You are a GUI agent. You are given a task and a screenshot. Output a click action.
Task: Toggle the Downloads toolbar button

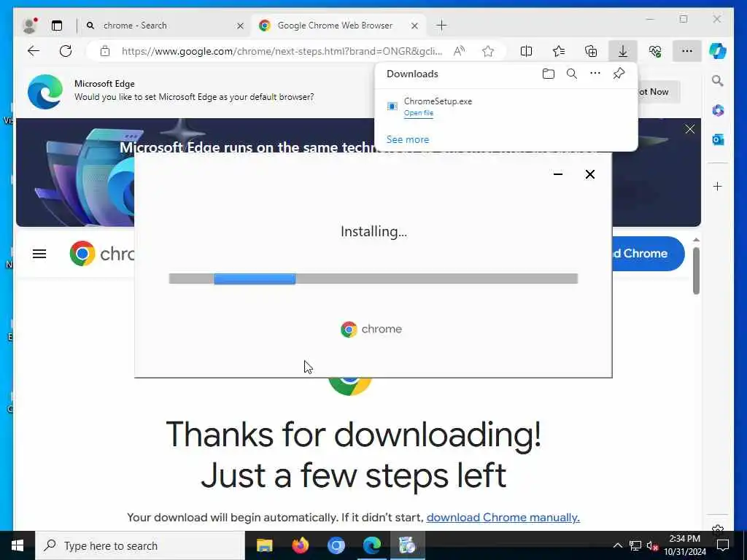623,51
